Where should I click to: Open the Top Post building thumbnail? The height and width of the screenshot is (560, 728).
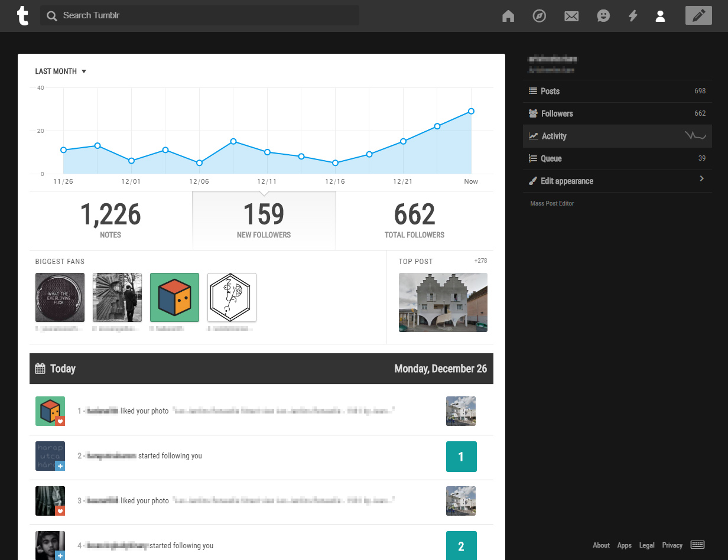443,302
